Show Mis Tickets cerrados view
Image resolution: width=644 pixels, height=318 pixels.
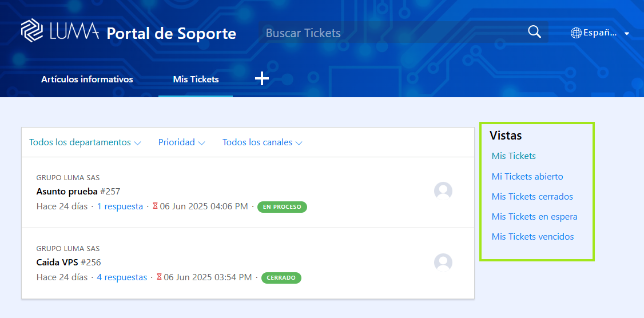[532, 197]
